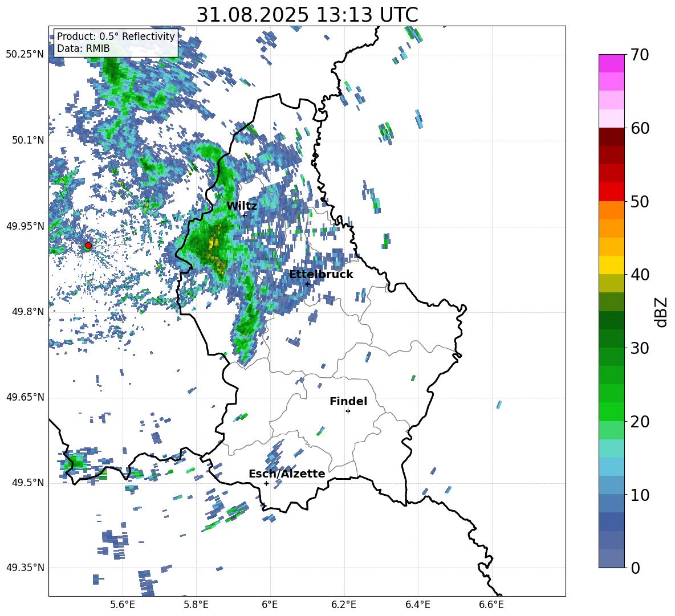Click the Ettelbruck cross marker

click(x=307, y=284)
